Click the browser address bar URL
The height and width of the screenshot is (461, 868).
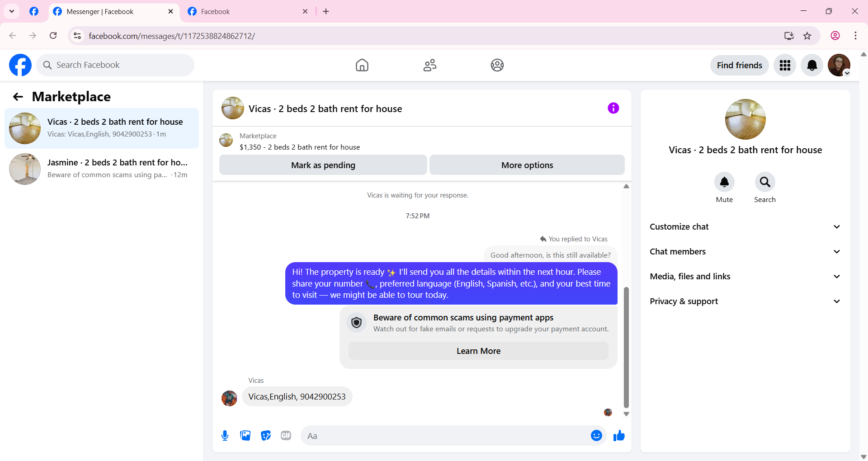tap(172, 36)
